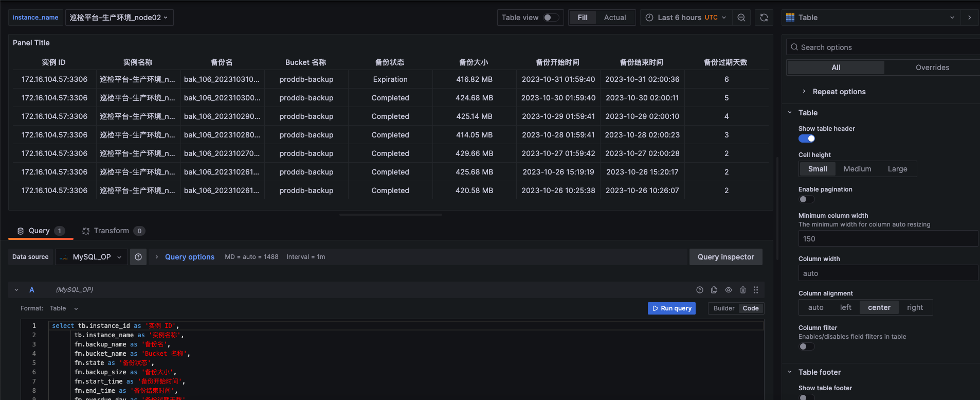Click the Transform tab icon

(x=86, y=231)
